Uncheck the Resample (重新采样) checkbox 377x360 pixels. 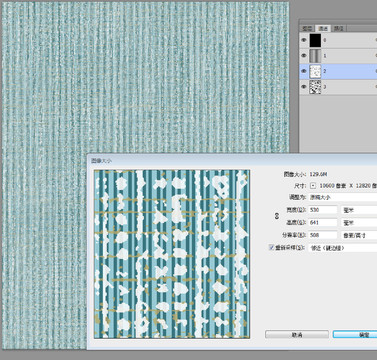(x=272, y=248)
